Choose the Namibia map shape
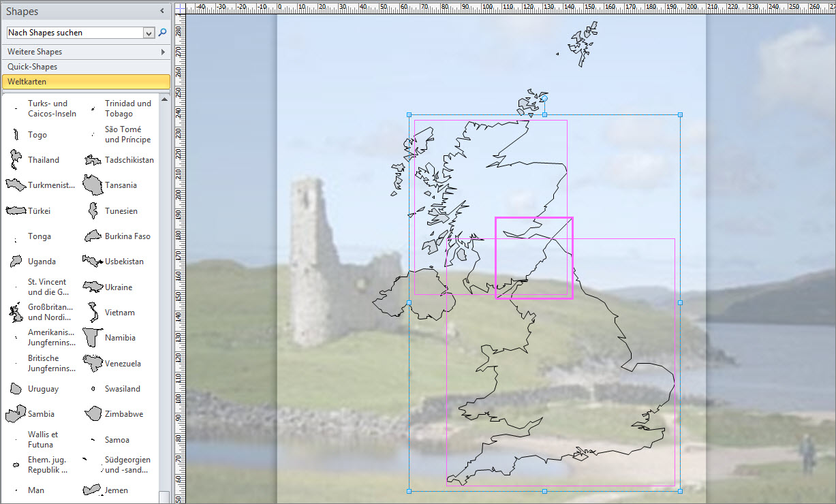The height and width of the screenshot is (504, 836). pyautogui.click(x=93, y=338)
